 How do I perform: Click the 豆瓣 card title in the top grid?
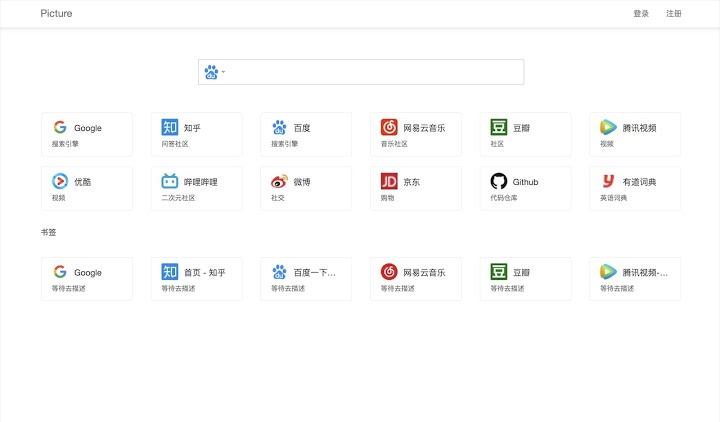521,128
